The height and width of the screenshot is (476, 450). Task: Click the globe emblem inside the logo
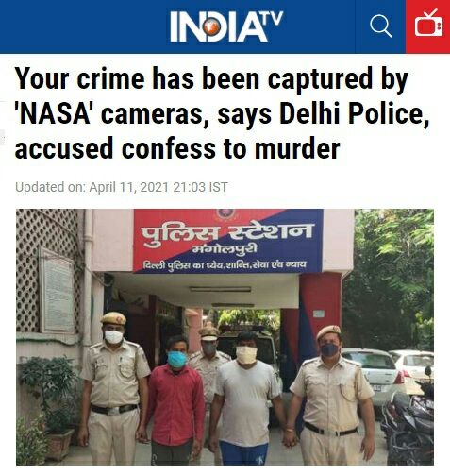(x=211, y=26)
